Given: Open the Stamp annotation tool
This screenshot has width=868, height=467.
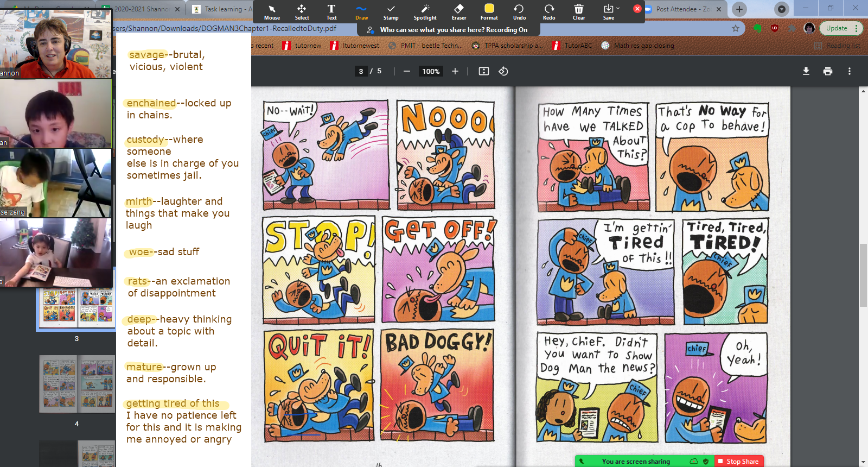Looking at the screenshot, I should coord(391,11).
